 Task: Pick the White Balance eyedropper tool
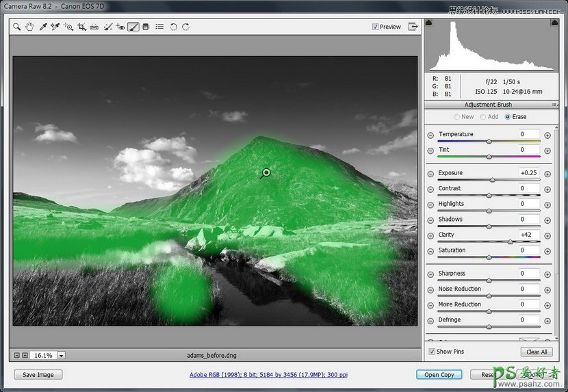[x=42, y=27]
